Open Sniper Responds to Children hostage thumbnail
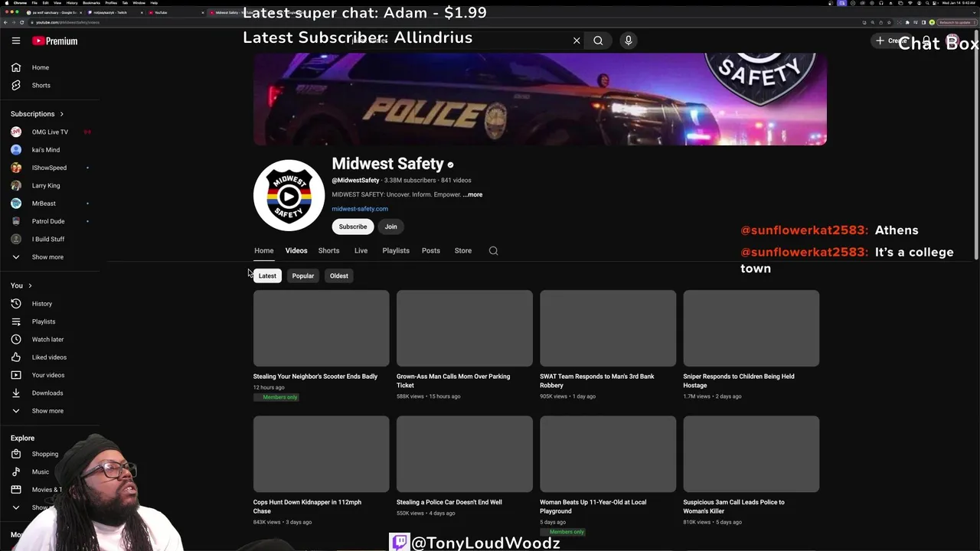The height and width of the screenshot is (551, 980). coord(751,328)
